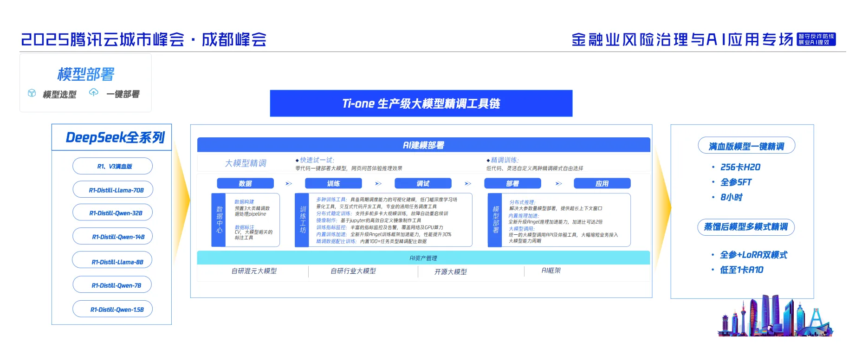Click the 全参+LoRA双模式 bullet
Viewport: 868px width, 355px height.
pyautogui.click(x=753, y=255)
